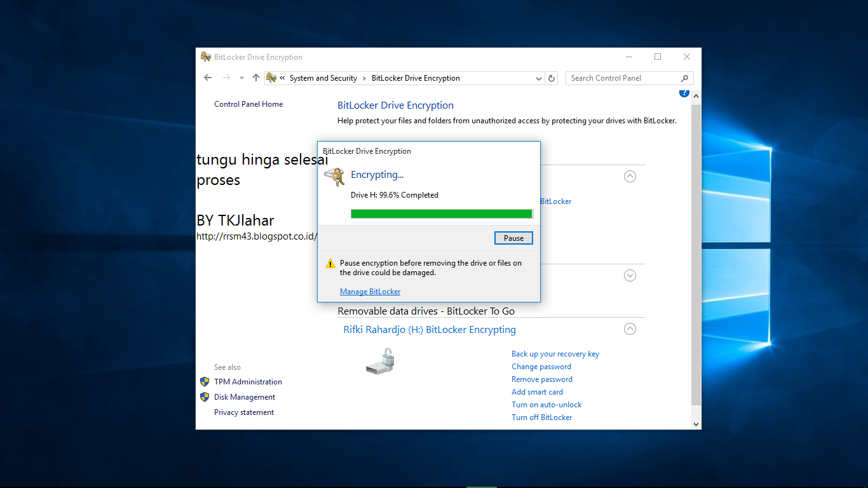Open the address bar history dropdown
Viewport: 868px width, 488px height.
(538, 78)
